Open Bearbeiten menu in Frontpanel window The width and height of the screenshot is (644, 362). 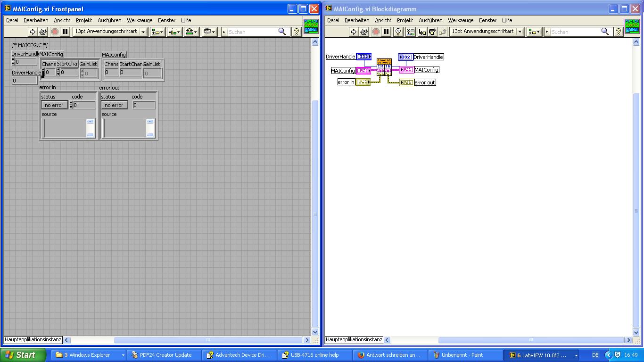click(36, 20)
